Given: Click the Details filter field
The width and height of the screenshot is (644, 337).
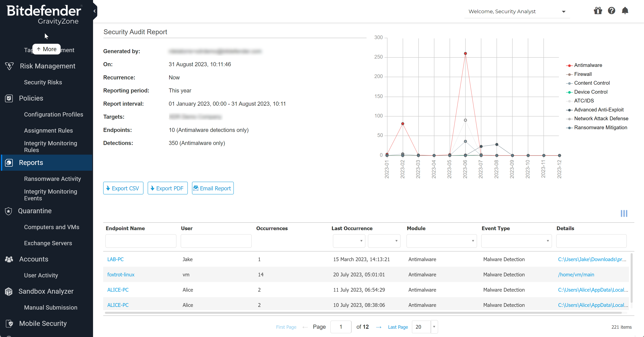Looking at the screenshot, I should 591,241.
